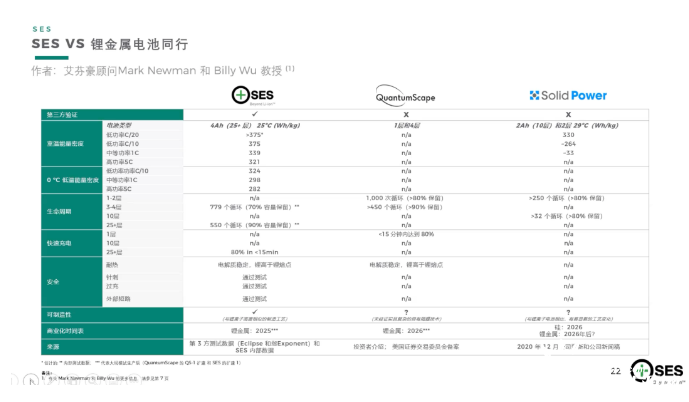Viewport: 689px width, 402px height.
Task: Select the '0 °C 低温能量密度' category cell
Action: coord(72,180)
